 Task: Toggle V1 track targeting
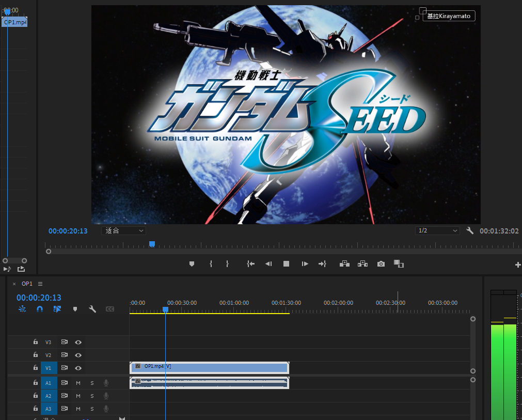(x=49, y=368)
